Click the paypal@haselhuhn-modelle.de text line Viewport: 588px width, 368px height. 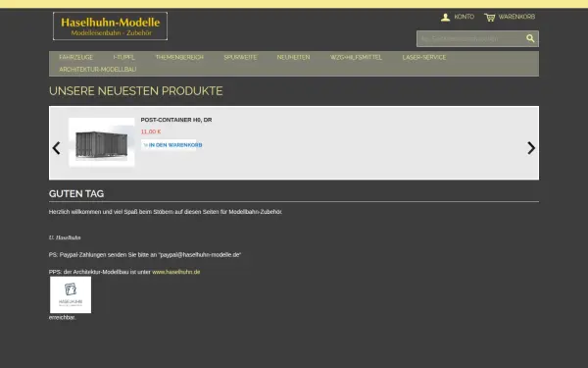coord(145,254)
